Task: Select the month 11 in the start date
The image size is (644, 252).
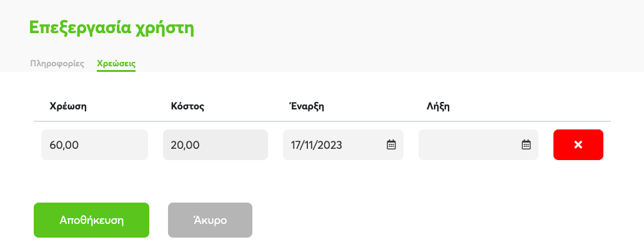Action: point(309,145)
